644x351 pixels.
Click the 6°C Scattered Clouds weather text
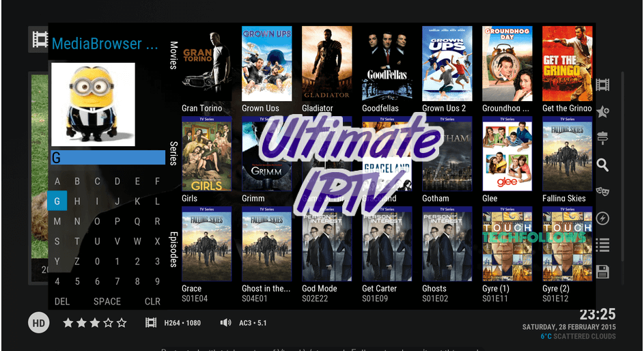(x=578, y=336)
